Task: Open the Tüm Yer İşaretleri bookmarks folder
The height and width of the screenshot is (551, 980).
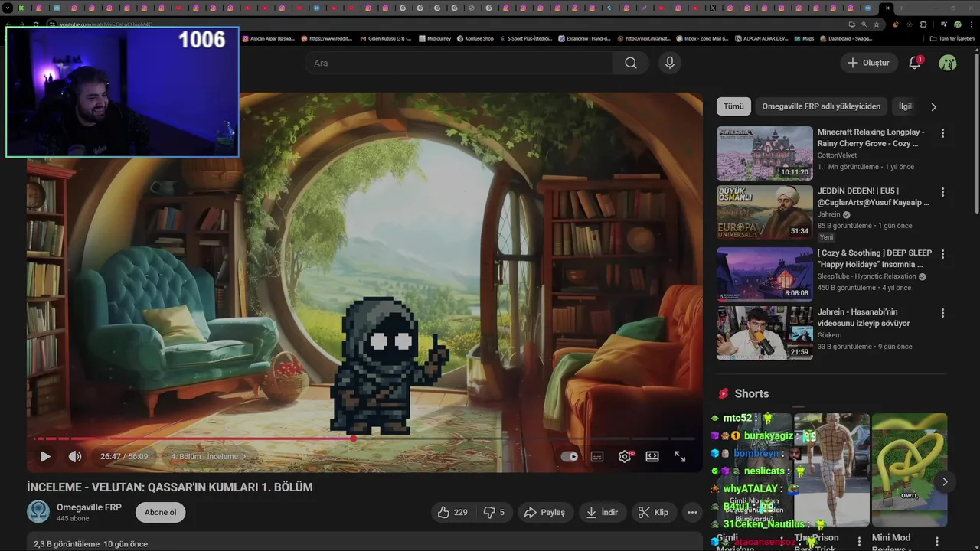Action: (x=952, y=38)
